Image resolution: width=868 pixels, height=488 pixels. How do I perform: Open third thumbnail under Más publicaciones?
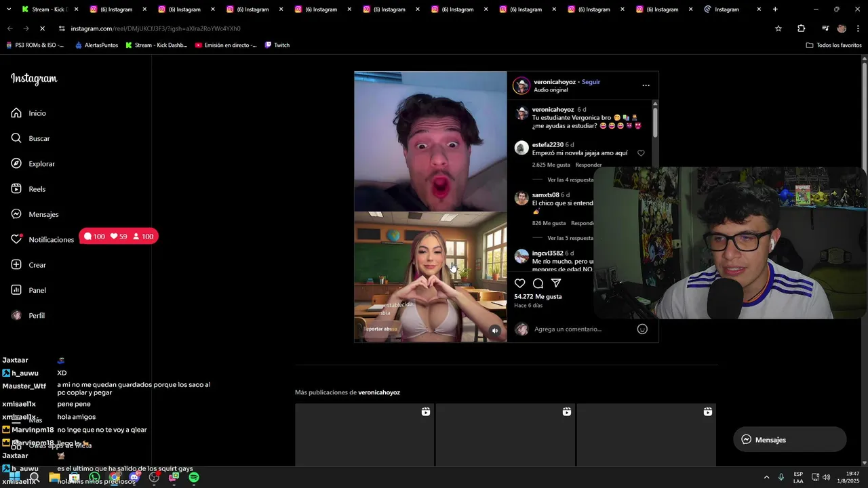[x=646, y=434]
